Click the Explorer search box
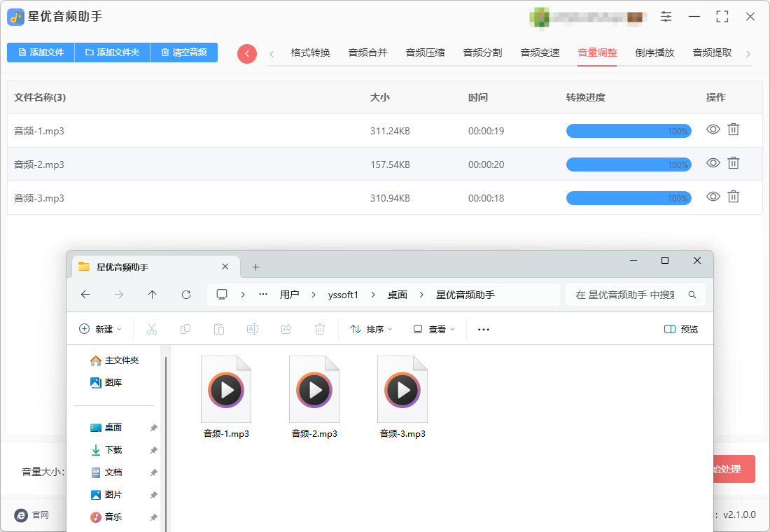Viewport: 770px width, 532px height. pyautogui.click(x=636, y=295)
